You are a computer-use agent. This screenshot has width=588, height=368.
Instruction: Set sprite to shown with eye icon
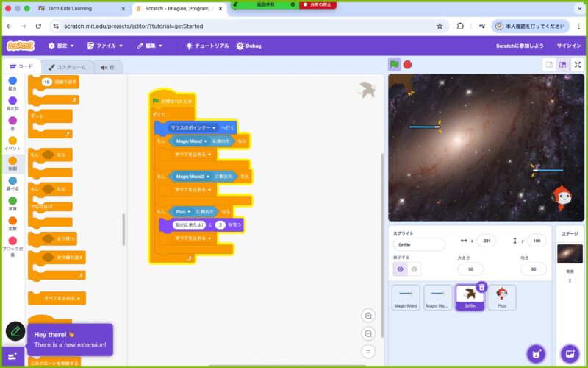tap(401, 269)
